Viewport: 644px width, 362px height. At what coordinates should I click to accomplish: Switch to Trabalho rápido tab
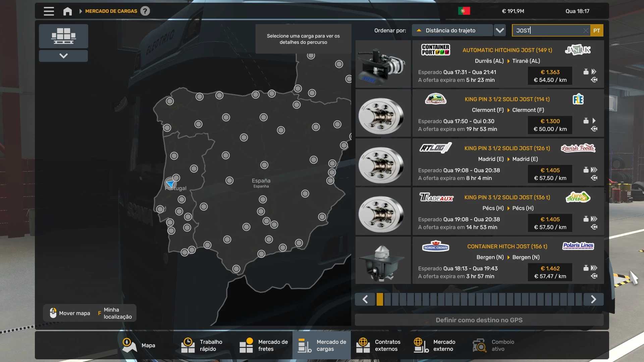pos(205,345)
